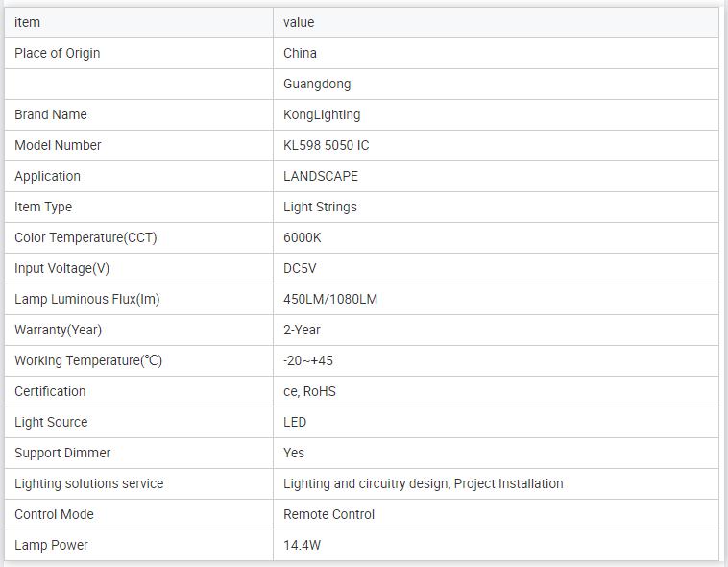This screenshot has width=728, height=567.
Task: Click the 'Support Dimmer' label
Action: pos(62,453)
